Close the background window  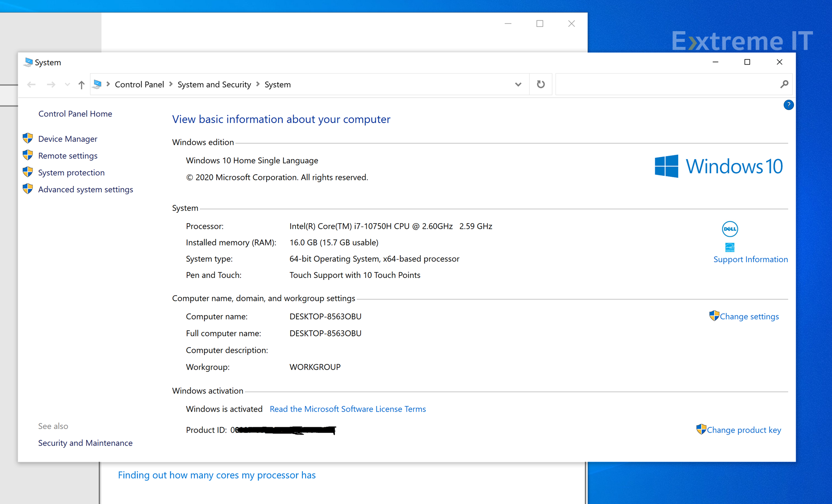(x=572, y=24)
